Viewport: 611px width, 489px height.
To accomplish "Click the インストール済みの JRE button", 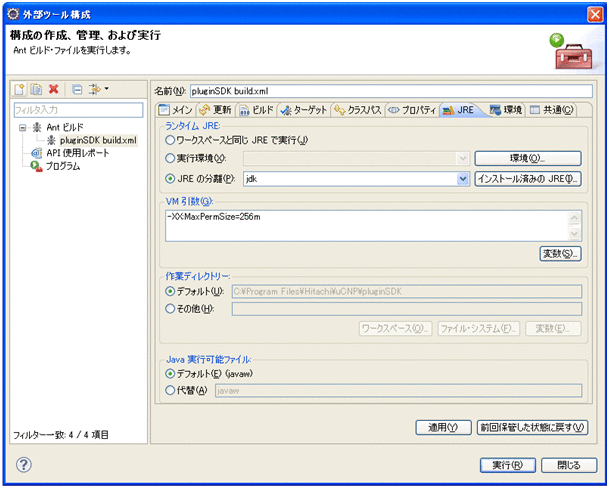I will (528, 179).
